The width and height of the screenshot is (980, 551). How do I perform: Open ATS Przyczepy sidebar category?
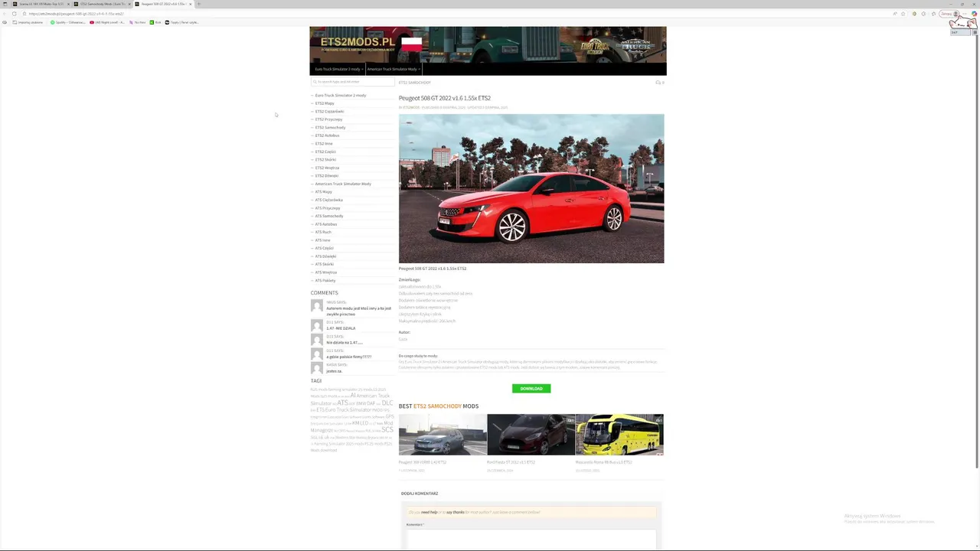328,208
